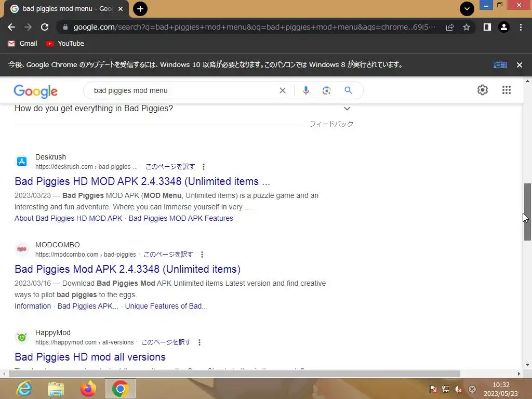Open Bad Piggies Mod APK 2.4.3348 result
The height and width of the screenshot is (399, 532).
(128, 269)
